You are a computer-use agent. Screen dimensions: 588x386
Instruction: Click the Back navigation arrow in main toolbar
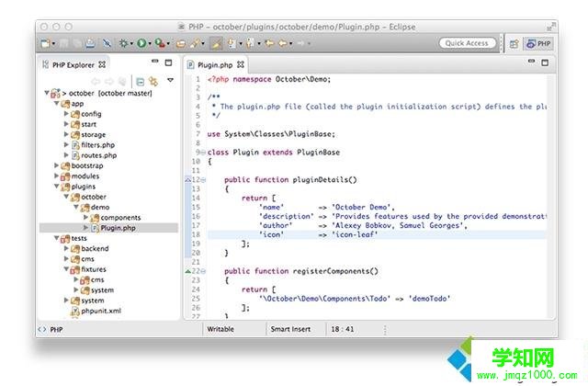[x=283, y=43]
